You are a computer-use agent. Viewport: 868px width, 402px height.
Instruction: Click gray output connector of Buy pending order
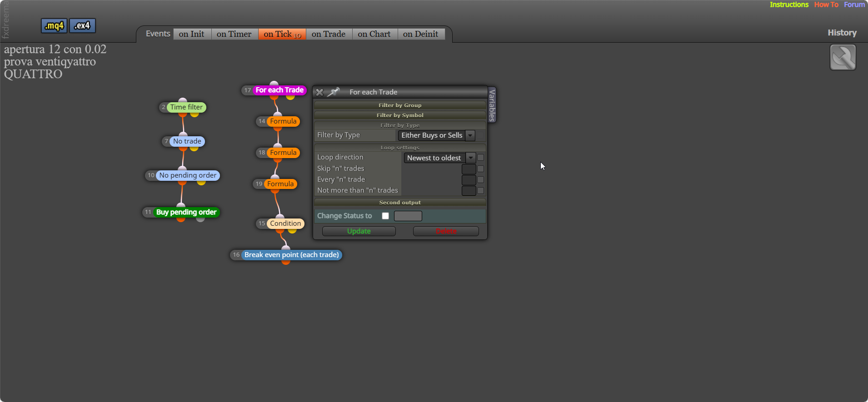[x=200, y=219]
